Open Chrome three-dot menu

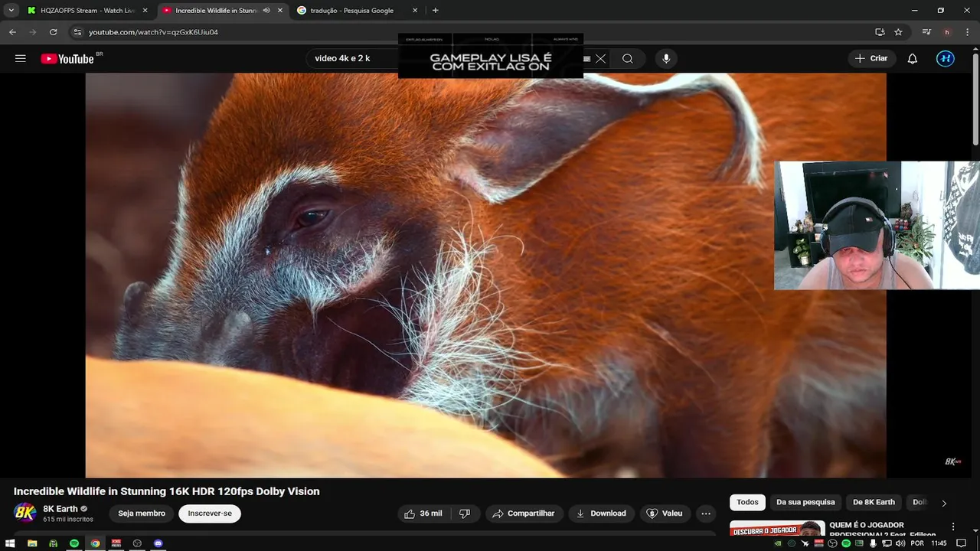[x=967, y=32]
